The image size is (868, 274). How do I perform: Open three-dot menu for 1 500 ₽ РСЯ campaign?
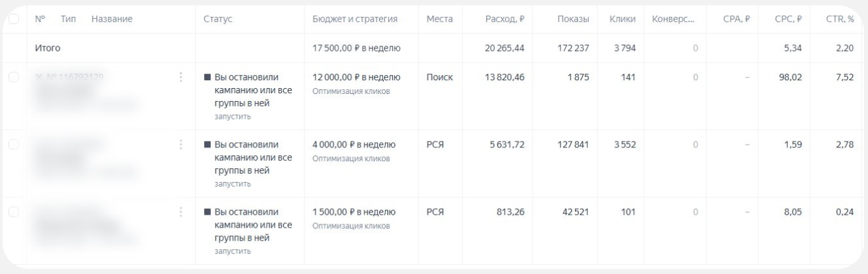click(x=180, y=212)
